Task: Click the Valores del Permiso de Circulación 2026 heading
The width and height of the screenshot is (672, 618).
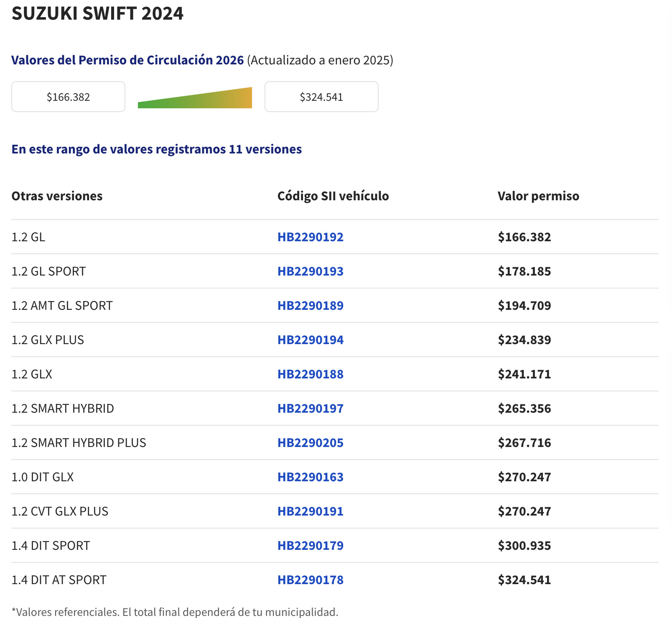Action: tap(127, 60)
